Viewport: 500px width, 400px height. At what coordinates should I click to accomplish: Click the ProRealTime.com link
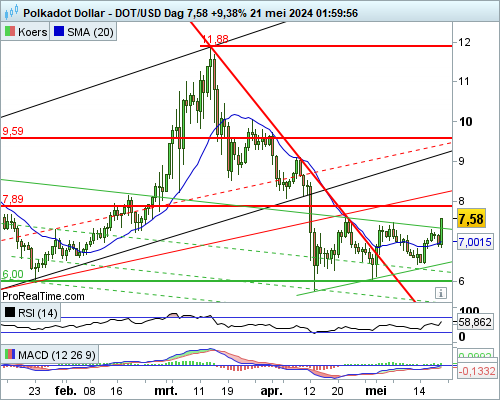pyautogui.click(x=43, y=296)
